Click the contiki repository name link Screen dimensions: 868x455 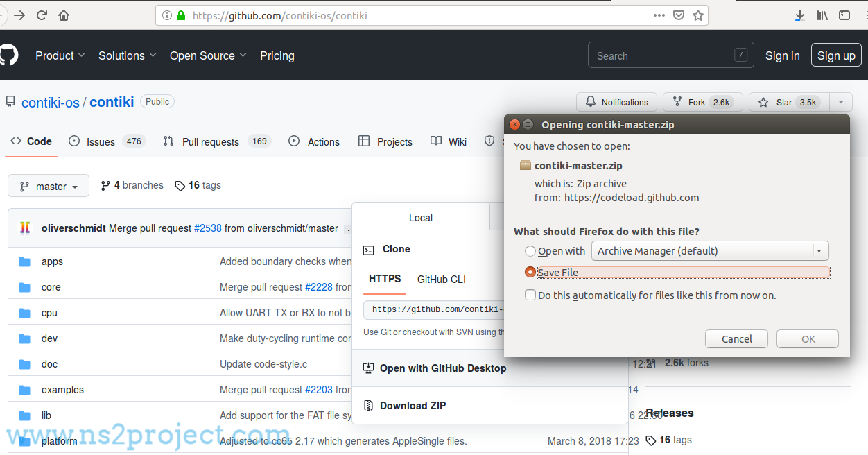point(112,102)
